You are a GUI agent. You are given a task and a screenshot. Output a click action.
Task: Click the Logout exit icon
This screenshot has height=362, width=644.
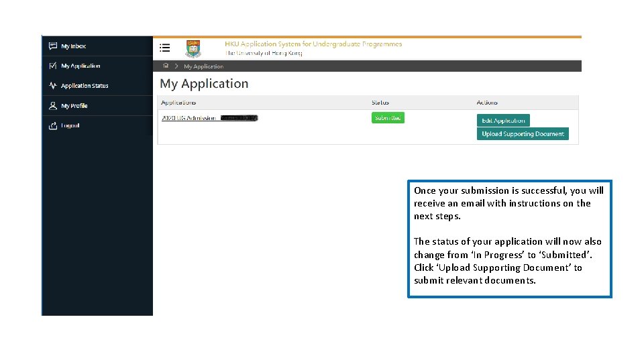tap(52, 125)
